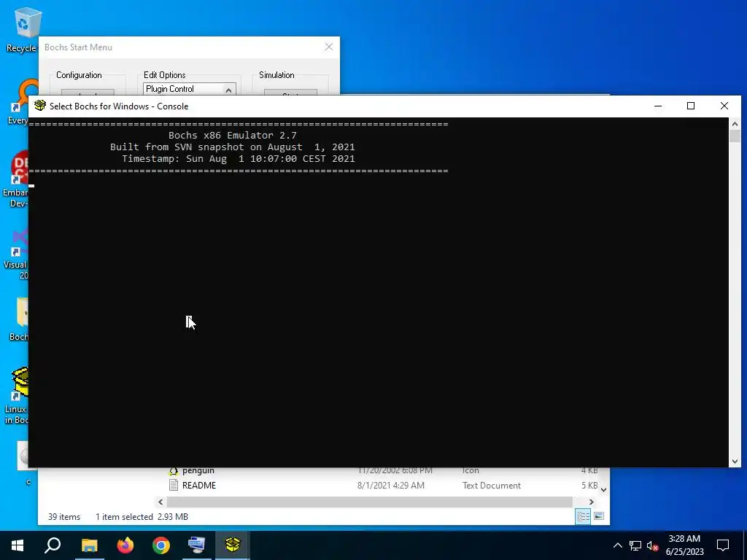Viewport: 747px width, 560px height.
Task: Open the monitor app icon on the taskbar
Action: tap(197, 545)
